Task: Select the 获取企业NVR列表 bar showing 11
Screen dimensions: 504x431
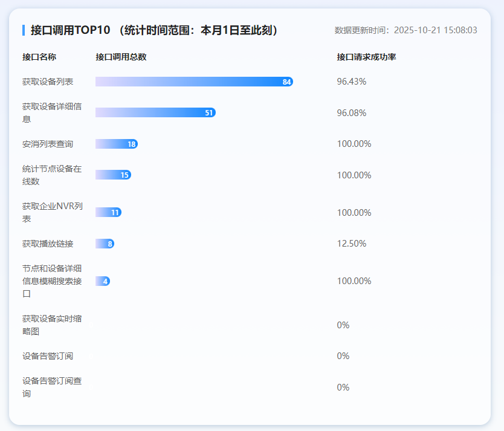Action: [108, 212]
